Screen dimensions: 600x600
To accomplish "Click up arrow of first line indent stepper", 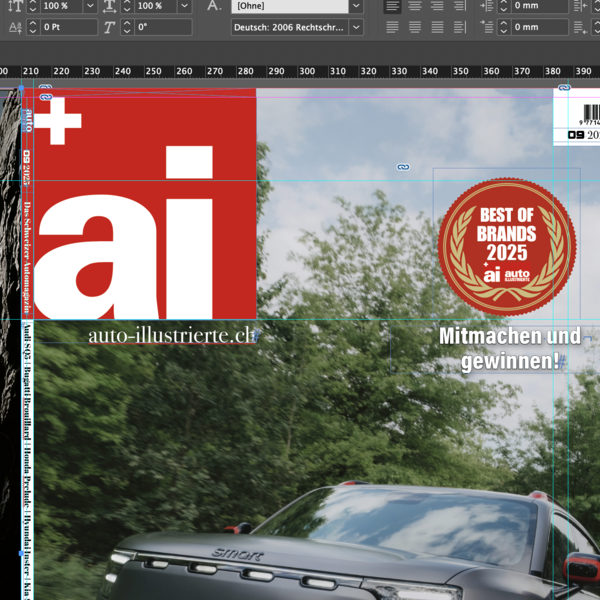I will click(504, 23).
